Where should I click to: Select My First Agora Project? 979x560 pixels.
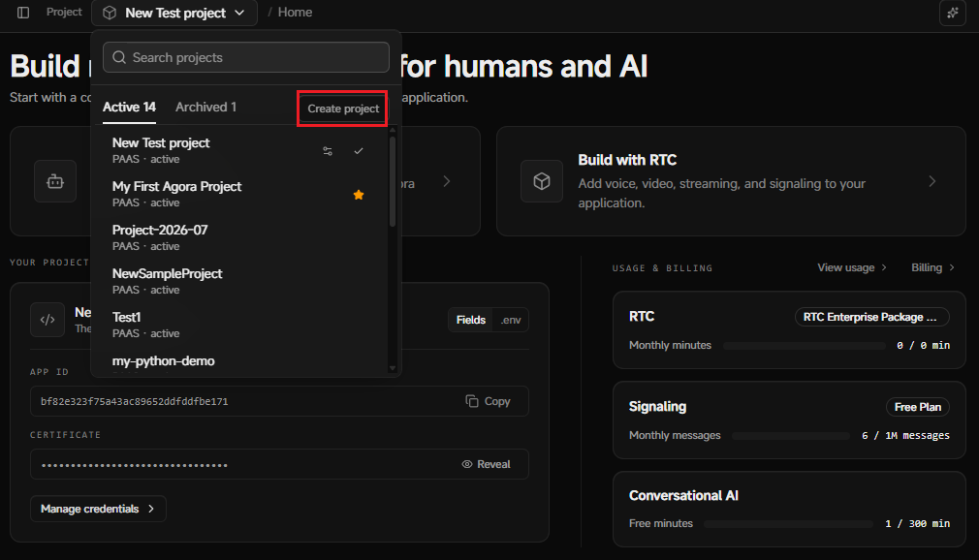point(240,194)
